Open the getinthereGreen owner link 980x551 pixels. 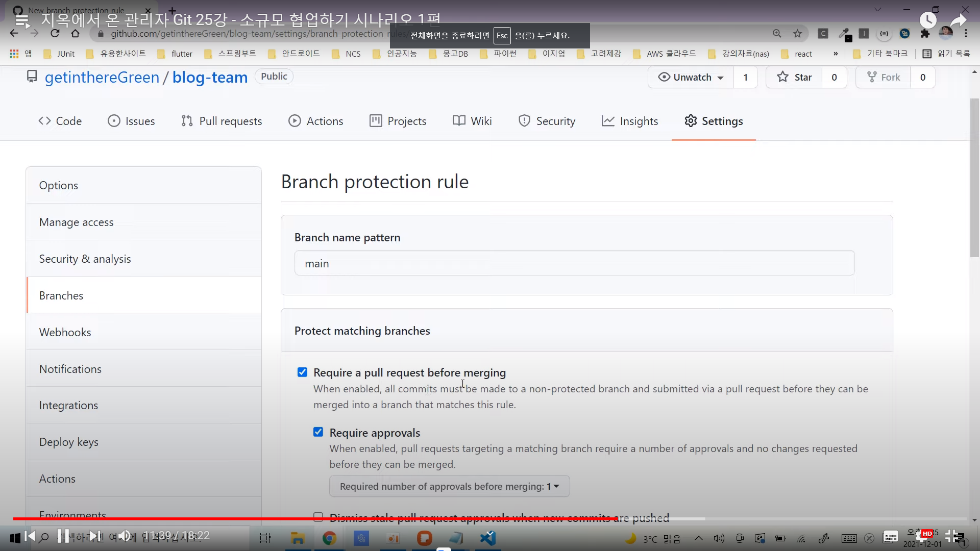point(102,77)
